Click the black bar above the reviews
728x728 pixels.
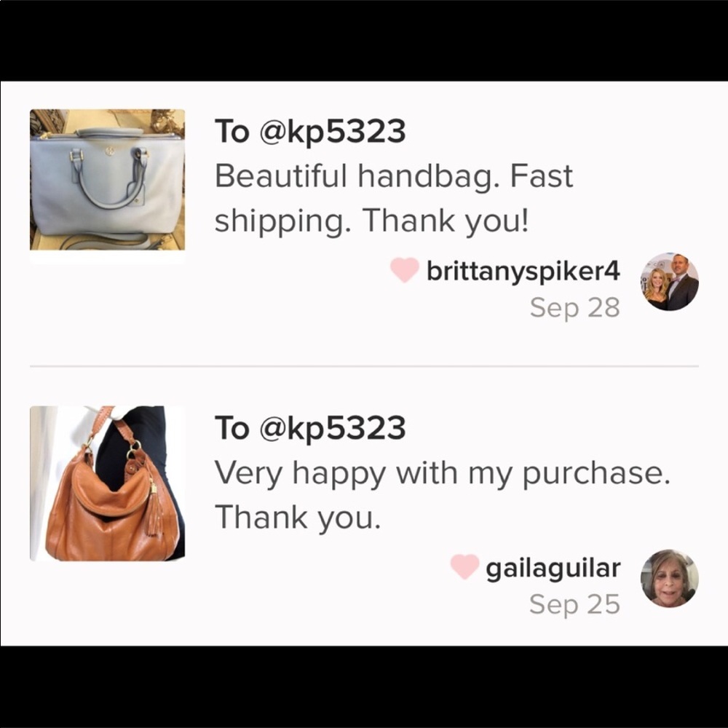(x=364, y=41)
